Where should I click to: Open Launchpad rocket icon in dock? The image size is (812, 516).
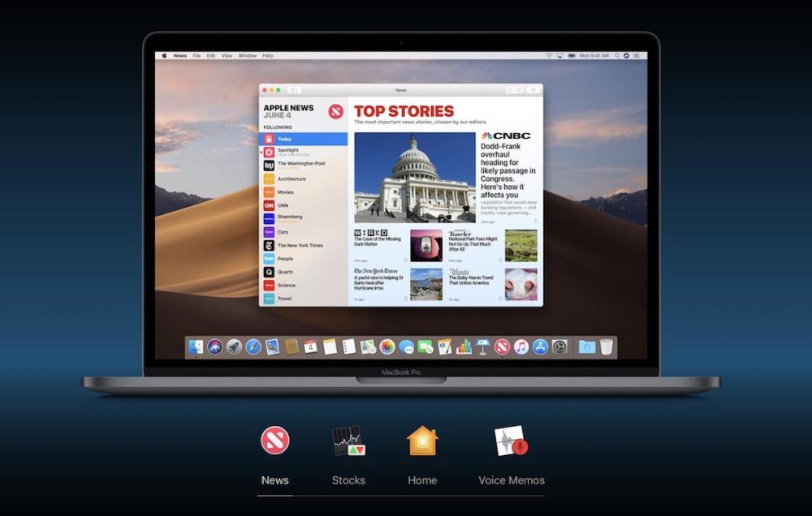point(234,346)
